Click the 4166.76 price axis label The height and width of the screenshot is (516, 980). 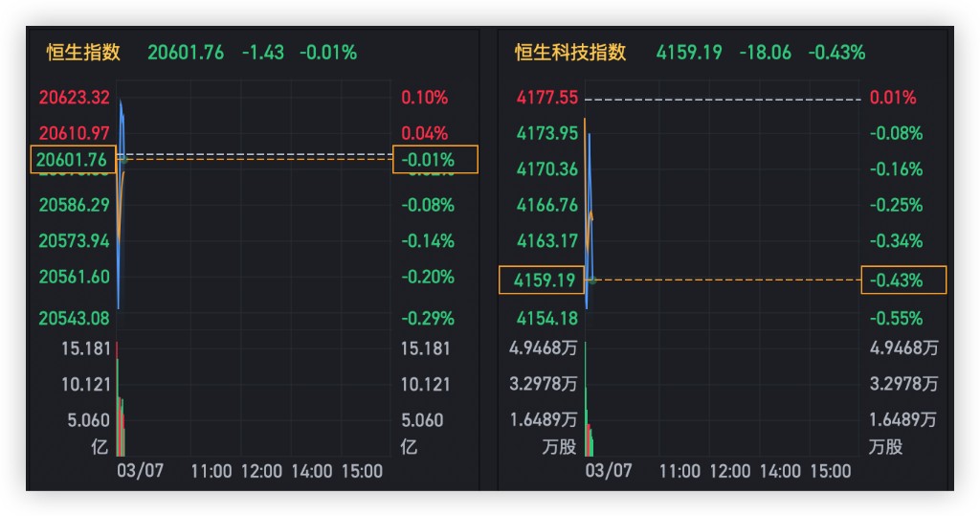pyautogui.click(x=546, y=205)
